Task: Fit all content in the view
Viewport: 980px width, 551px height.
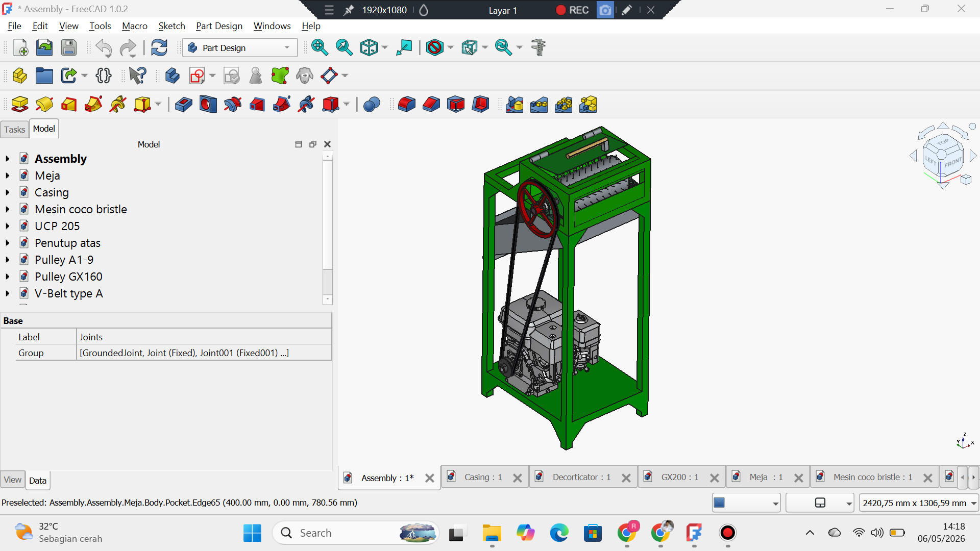Action: coord(320,47)
